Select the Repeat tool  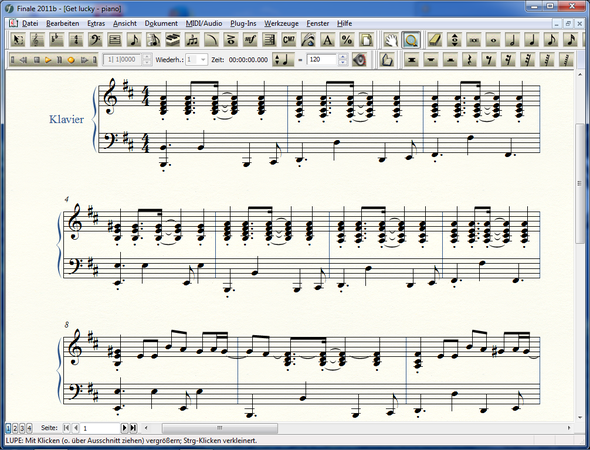270,40
